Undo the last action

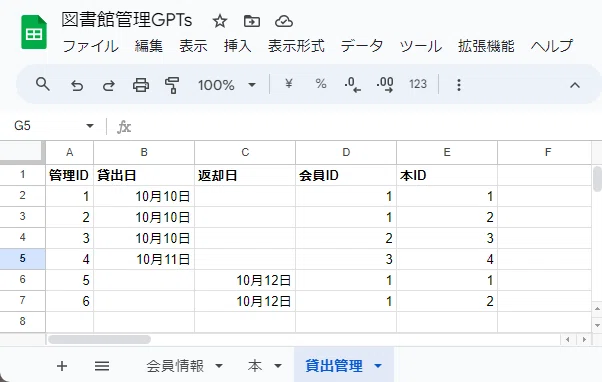[77, 85]
